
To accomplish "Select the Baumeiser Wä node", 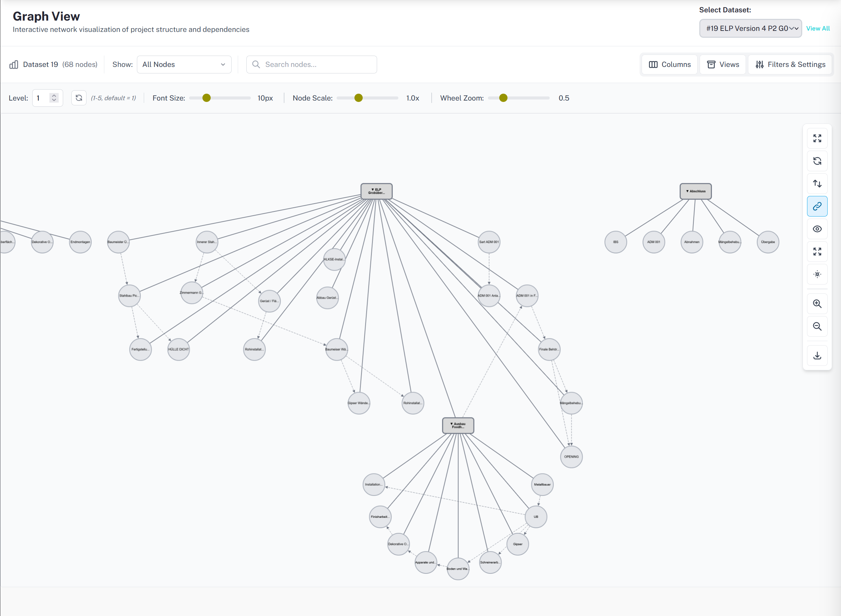I will [x=337, y=349].
